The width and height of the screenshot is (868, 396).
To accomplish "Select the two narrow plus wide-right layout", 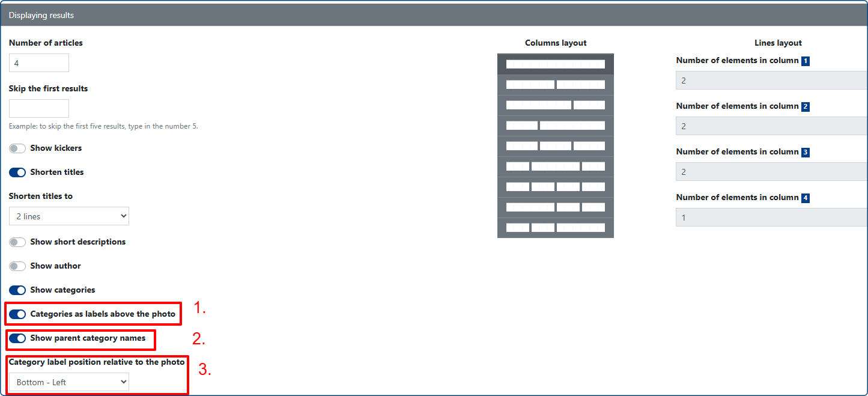I will click(x=555, y=228).
